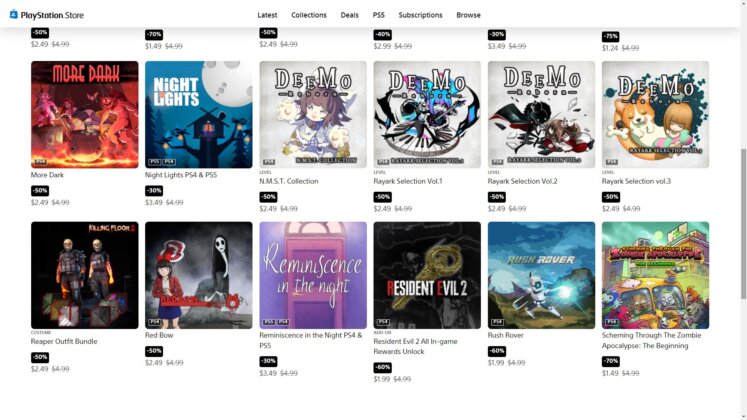Open the Latest menu item
The image size is (747, 420).
coord(267,15)
